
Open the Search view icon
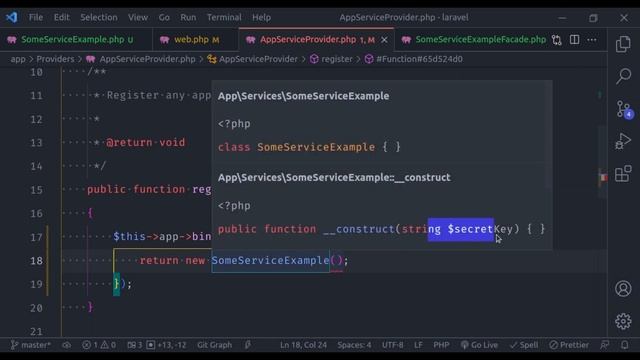click(623, 76)
